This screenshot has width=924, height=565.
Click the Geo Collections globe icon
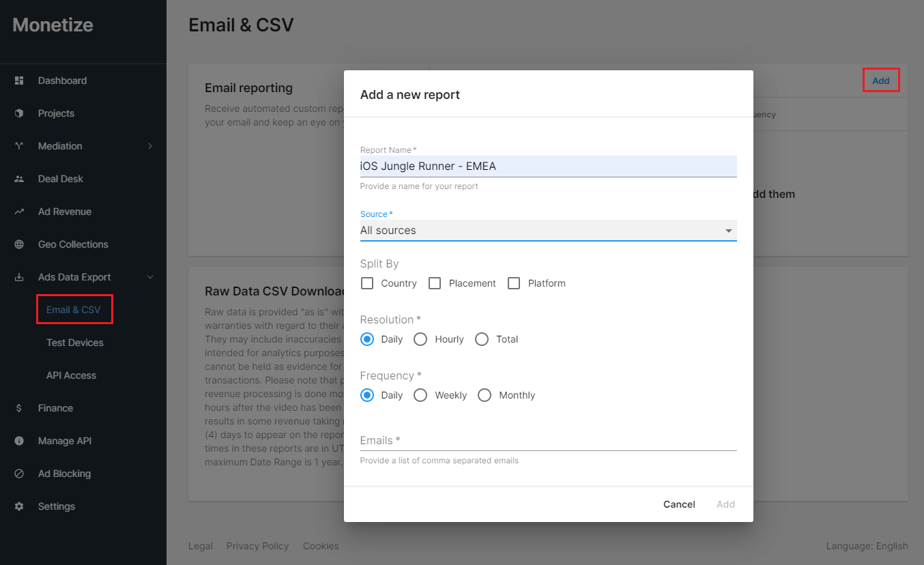click(19, 244)
